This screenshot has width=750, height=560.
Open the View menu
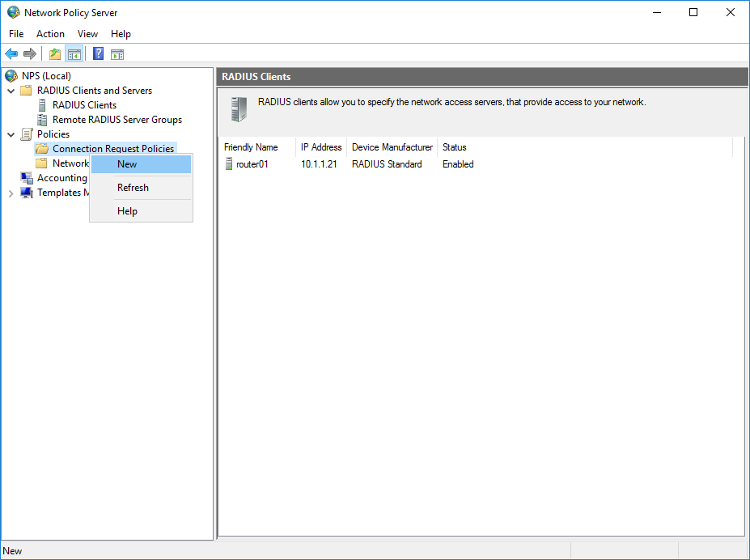point(87,34)
